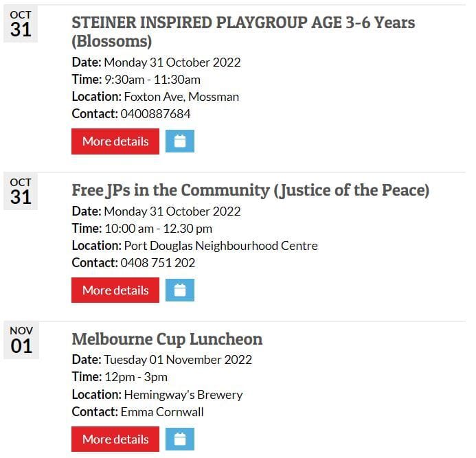Click the Tuesday 01 November 2022 date text
The height and width of the screenshot is (458, 476).
pos(177,360)
